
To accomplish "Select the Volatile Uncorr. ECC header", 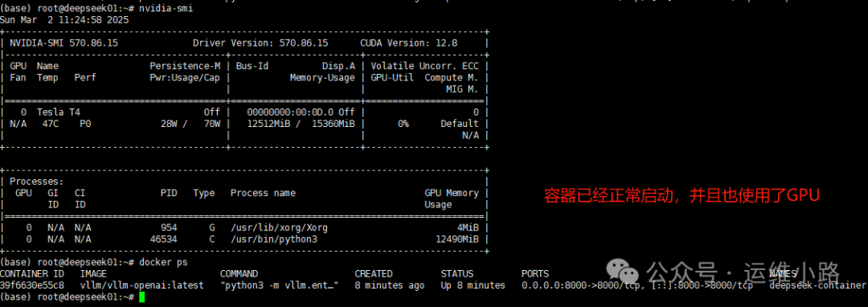I will click(424, 67).
